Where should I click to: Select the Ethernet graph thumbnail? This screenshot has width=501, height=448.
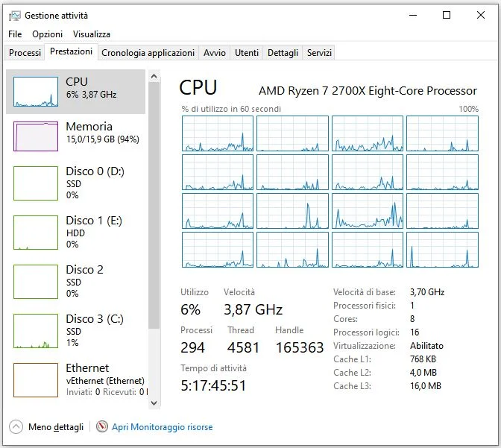click(36, 380)
